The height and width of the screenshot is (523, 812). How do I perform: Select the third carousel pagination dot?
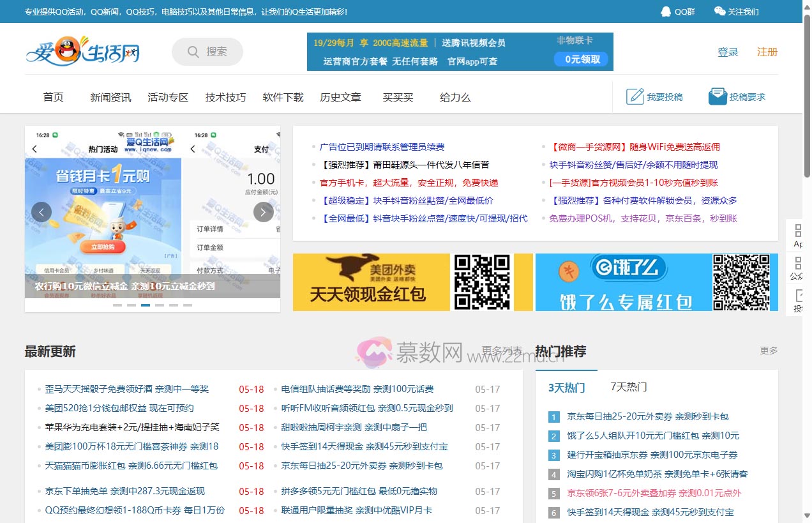coord(146,305)
